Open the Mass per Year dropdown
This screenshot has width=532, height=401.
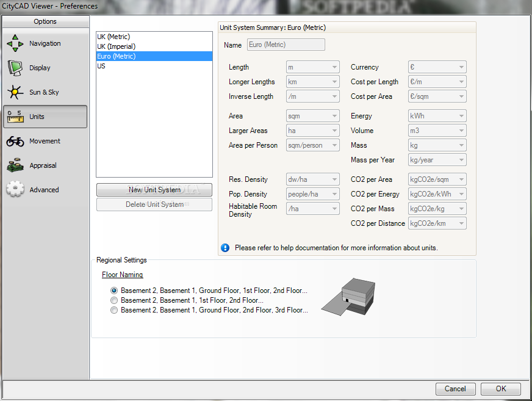click(x=437, y=160)
